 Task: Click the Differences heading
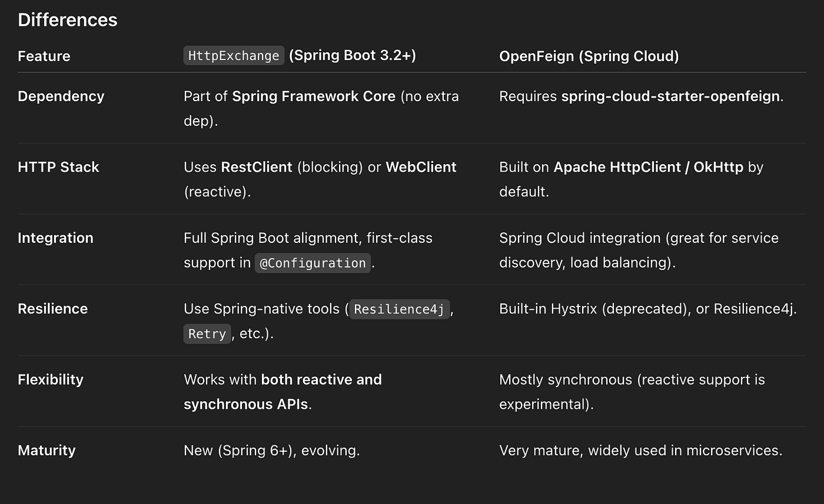point(68,19)
